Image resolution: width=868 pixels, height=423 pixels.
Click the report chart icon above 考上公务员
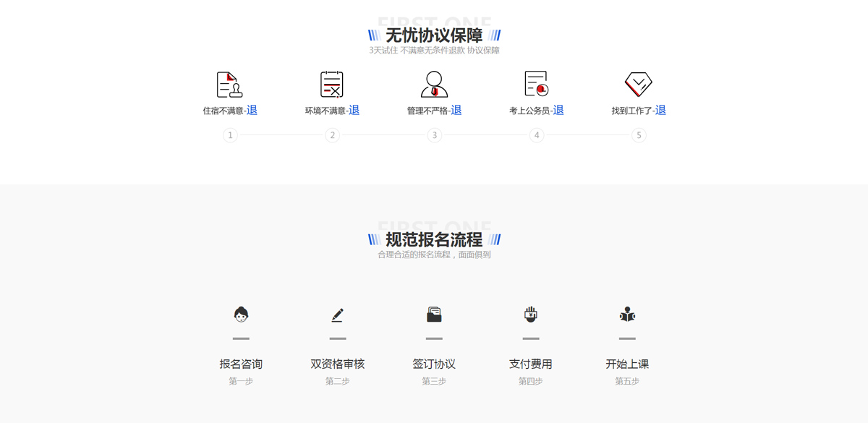click(536, 84)
